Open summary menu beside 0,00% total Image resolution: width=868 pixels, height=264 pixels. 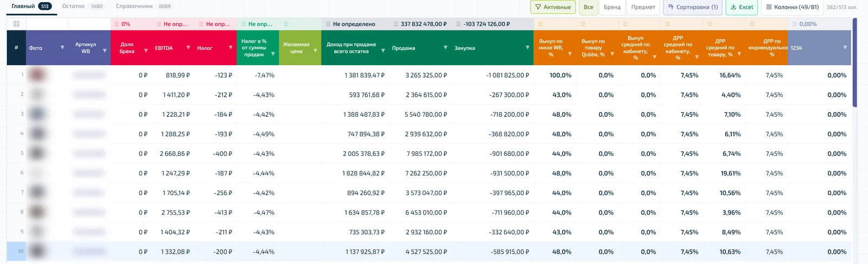pos(795,24)
